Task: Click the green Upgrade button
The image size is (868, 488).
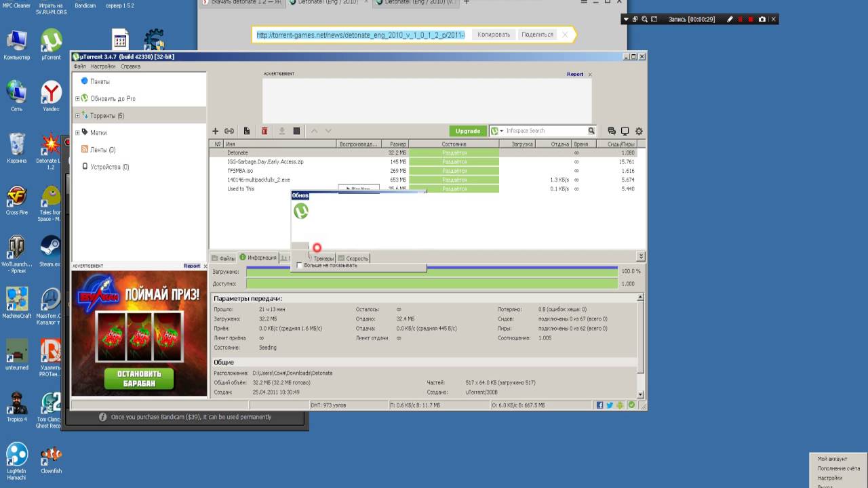Action: click(467, 131)
